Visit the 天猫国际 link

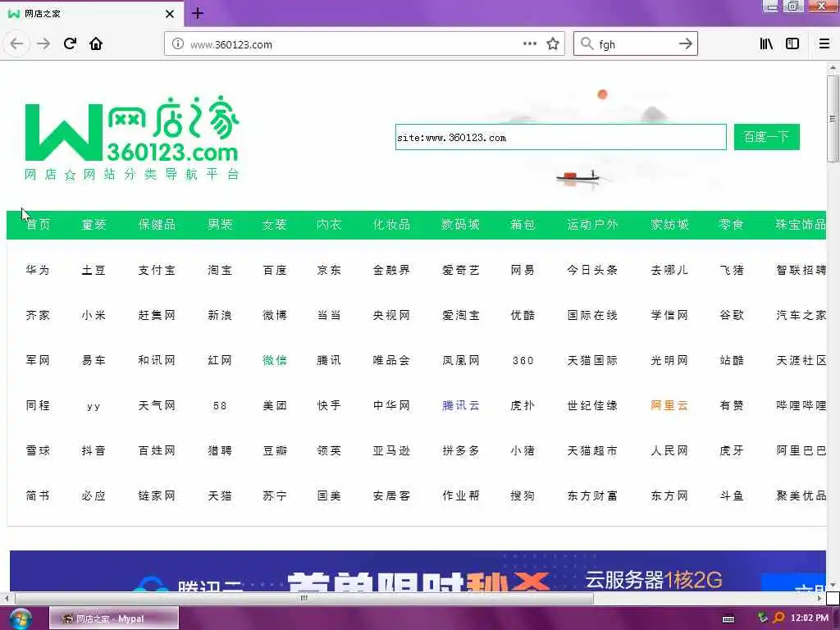click(x=592, y=361)
